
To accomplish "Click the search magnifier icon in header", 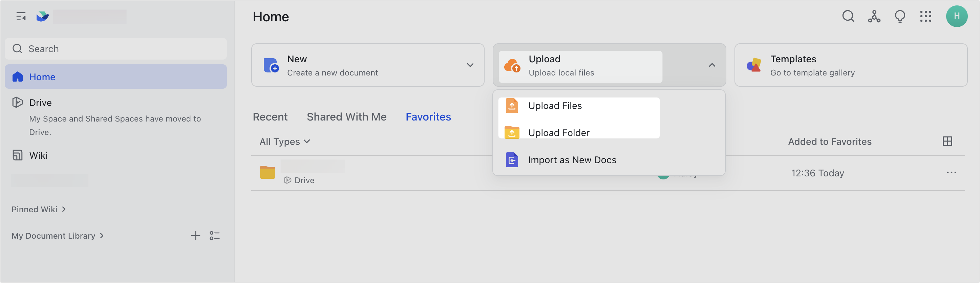I will click(x=848, y=16).
